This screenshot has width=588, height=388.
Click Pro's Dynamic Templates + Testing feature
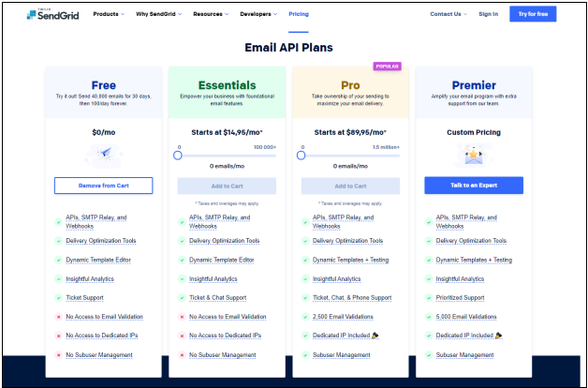(350, 260)
